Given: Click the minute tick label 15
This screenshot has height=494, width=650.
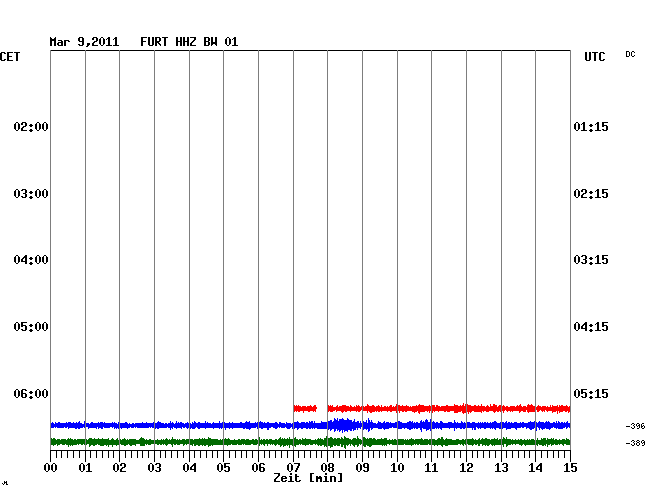Looking at the screenshot, I should [570, 468].
